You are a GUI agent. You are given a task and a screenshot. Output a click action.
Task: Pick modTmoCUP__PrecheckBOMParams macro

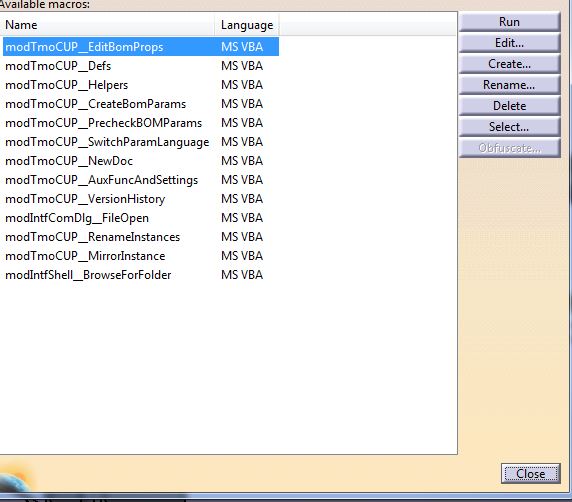[x=141, y=123]
